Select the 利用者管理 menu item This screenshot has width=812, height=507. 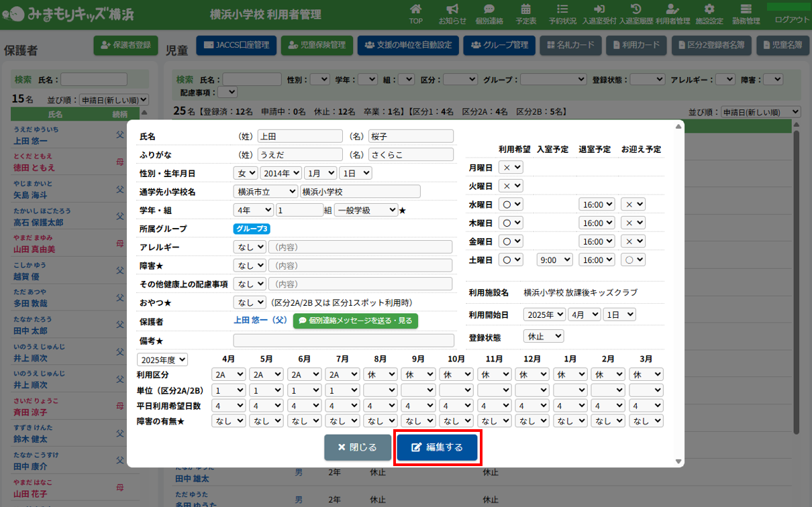[x=672, y=13]
